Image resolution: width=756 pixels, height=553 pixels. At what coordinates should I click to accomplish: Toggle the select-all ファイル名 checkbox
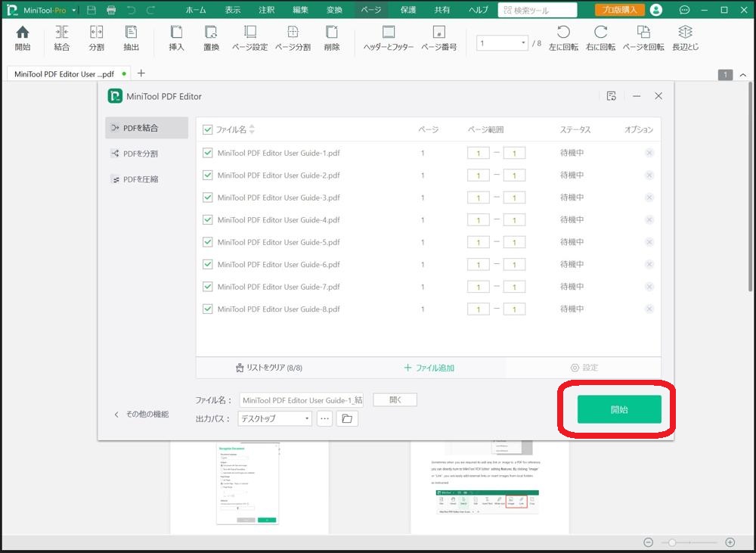[208, 129]
